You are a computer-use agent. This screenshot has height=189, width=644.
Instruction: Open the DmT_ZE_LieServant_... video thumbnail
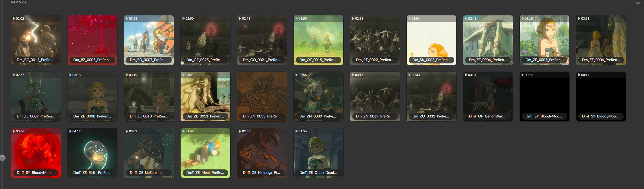point(149,153)
